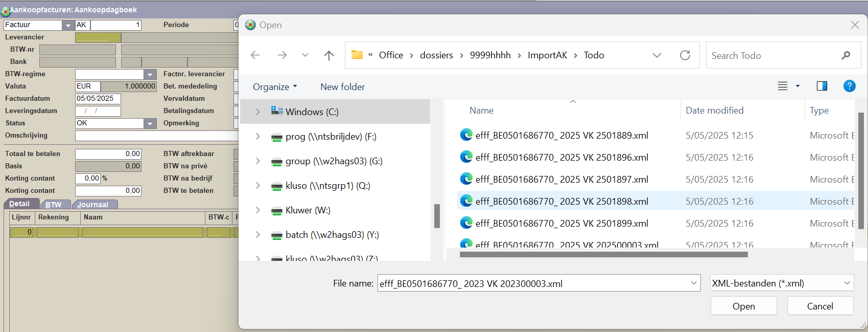Click into the Search Todo field

pyautogui.click(x=771, y=55)
